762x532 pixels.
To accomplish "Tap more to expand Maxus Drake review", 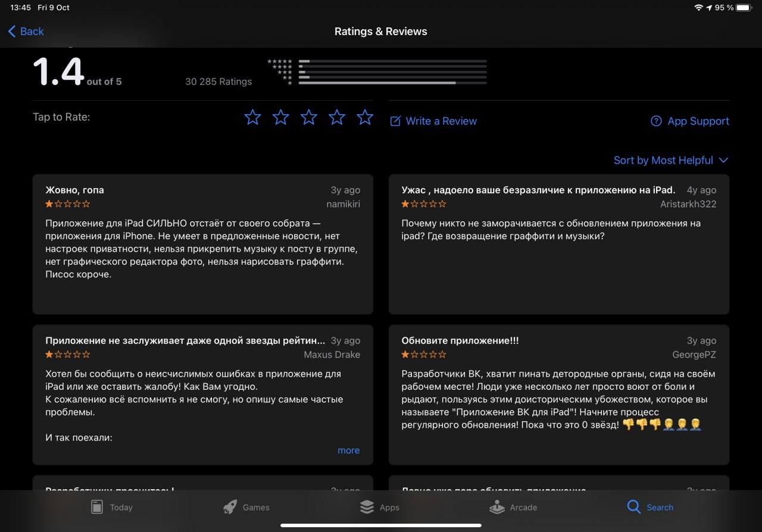I will tap(348, 450).
